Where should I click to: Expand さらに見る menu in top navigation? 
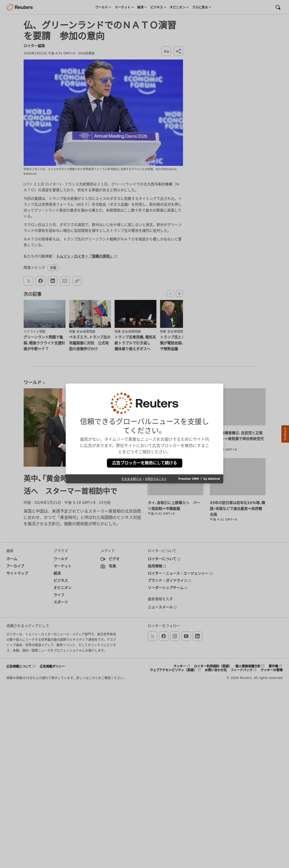tap(201, 7)
